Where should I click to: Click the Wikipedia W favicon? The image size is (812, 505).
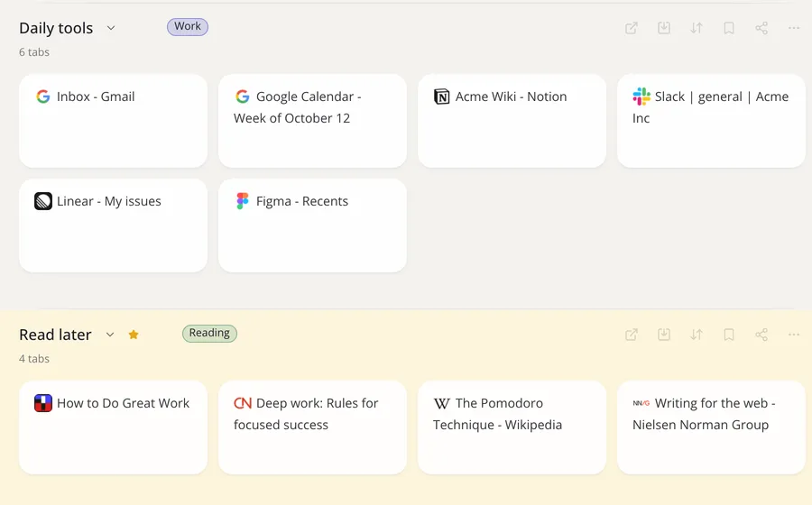[442, 403]
